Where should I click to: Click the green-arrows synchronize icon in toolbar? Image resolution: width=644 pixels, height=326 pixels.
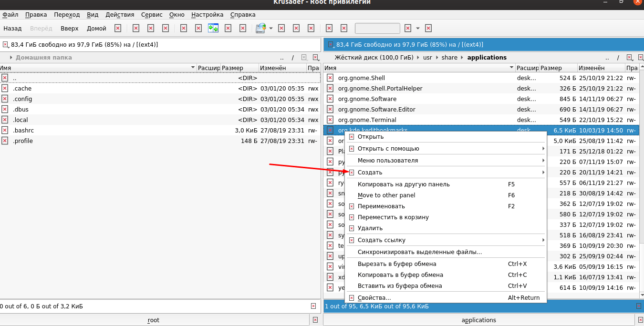pyautogui.click(x=213, y=28)
